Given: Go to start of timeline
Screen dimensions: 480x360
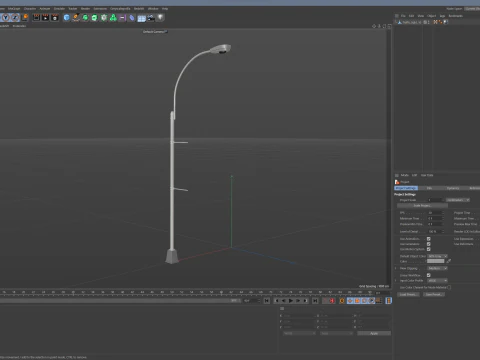Looking at the screenshot, I should pyautogui.click(x=267, y=301).
